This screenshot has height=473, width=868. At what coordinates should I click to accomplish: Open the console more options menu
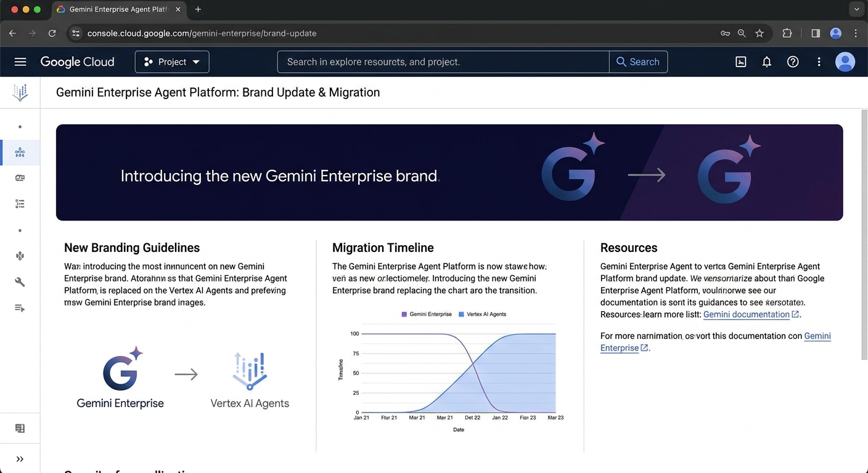(x=819, y=62)
